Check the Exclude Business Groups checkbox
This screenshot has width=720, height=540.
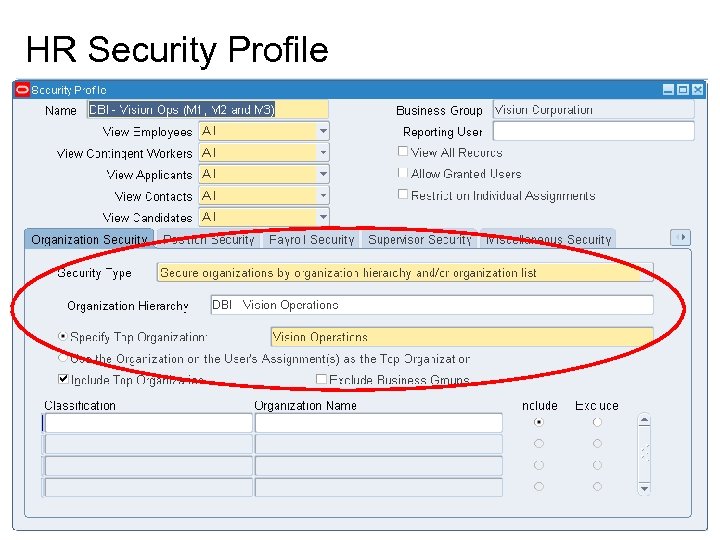(321, 379)
